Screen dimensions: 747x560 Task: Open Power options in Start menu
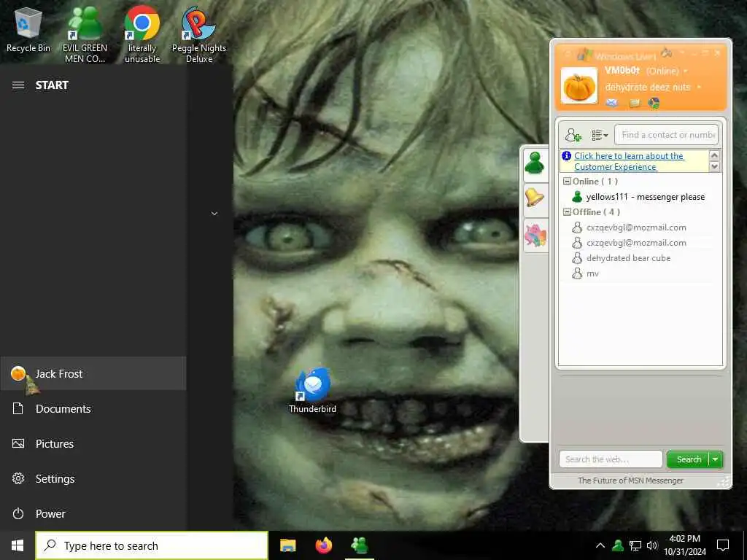coord(93,514)
